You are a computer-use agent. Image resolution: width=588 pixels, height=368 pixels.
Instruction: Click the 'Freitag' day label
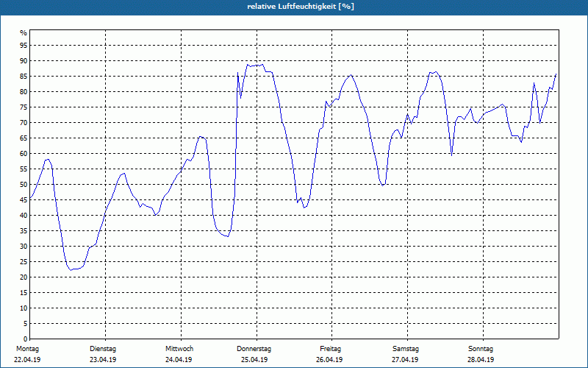(x=330, y=349)
